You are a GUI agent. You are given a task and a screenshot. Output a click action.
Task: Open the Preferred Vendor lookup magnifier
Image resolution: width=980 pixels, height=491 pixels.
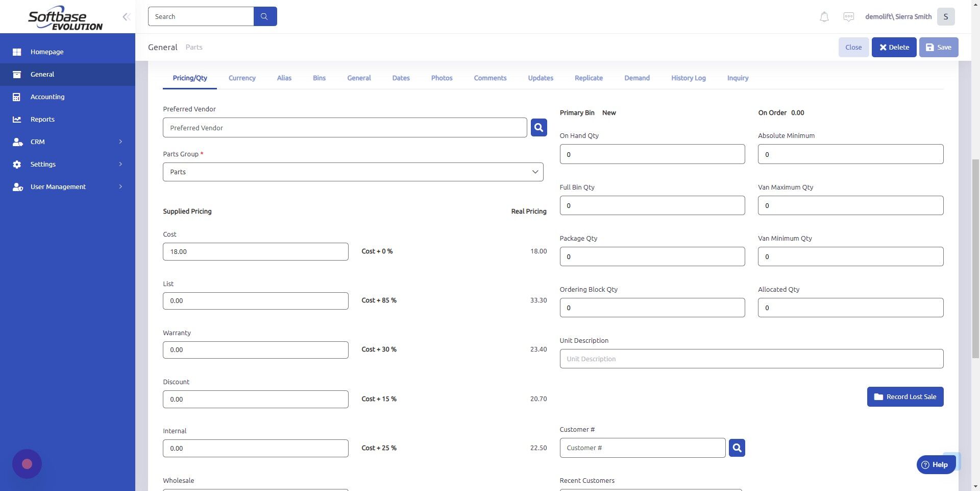[538, 127]
